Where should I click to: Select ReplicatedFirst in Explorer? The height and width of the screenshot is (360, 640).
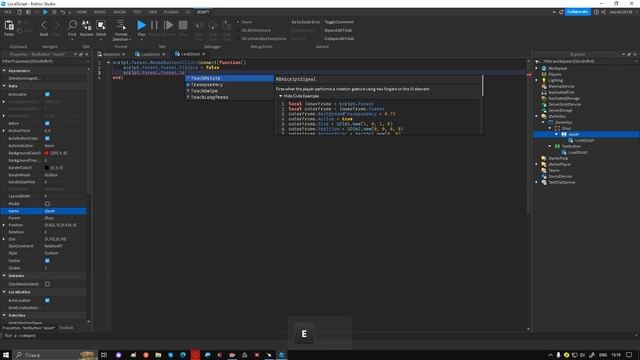pos(561,92)
